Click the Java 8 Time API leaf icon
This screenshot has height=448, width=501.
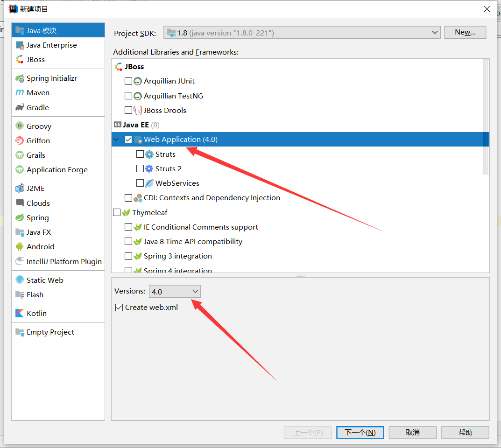(x=138, y=242)
